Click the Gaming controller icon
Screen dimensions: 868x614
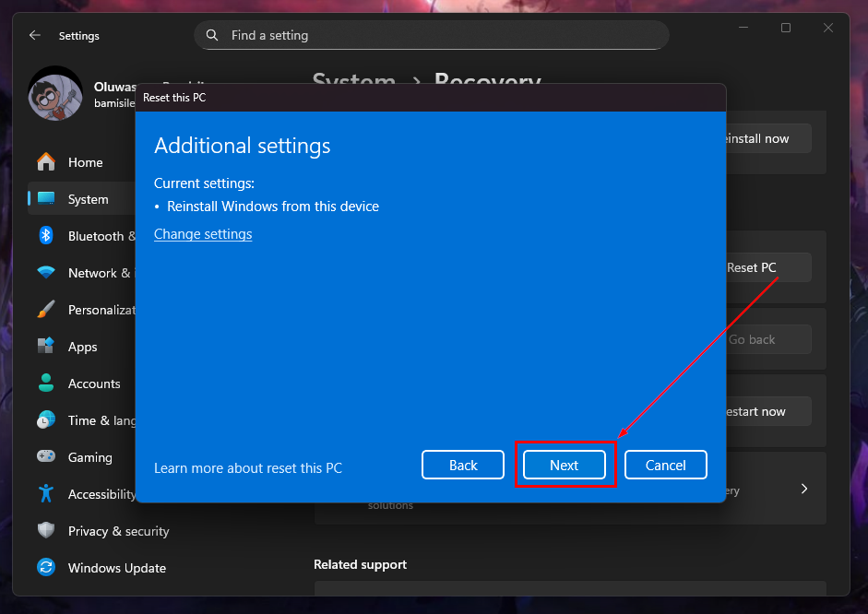[46, 457]
